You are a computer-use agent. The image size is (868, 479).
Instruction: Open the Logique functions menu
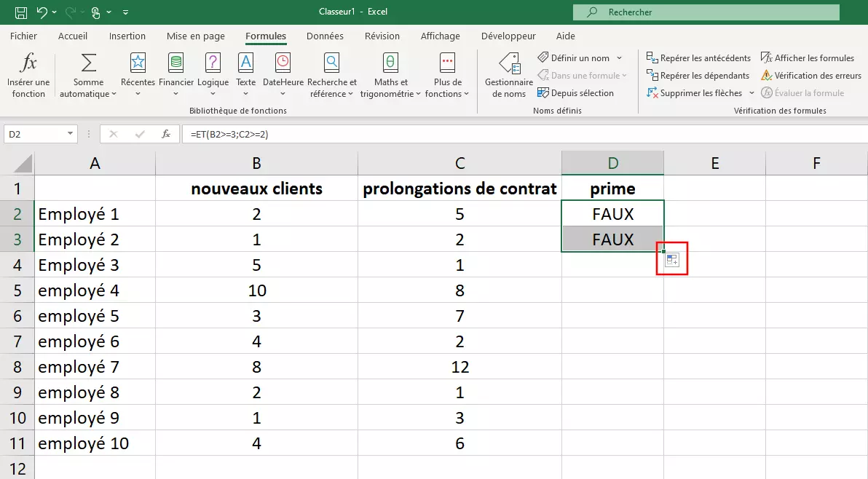[213, 76]
